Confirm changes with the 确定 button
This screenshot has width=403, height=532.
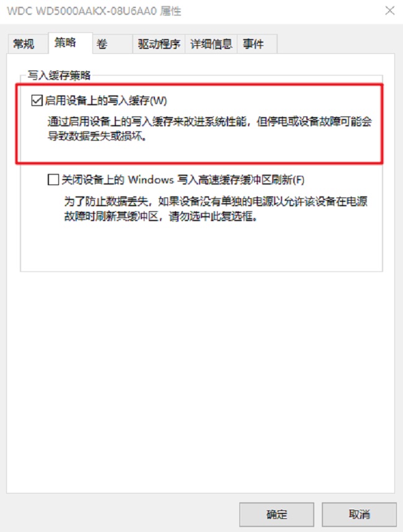tap(277, 515)
